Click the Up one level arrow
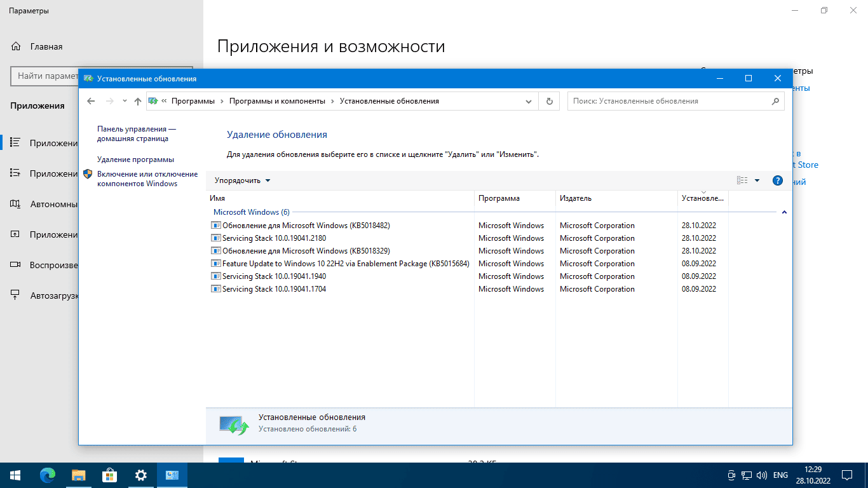 tap(138, 101)
